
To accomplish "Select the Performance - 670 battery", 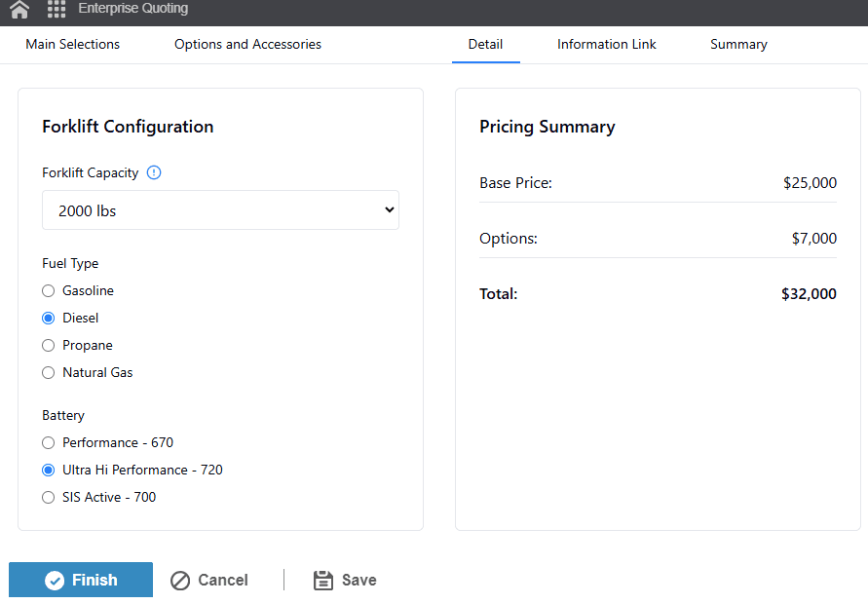I will 48,442.
